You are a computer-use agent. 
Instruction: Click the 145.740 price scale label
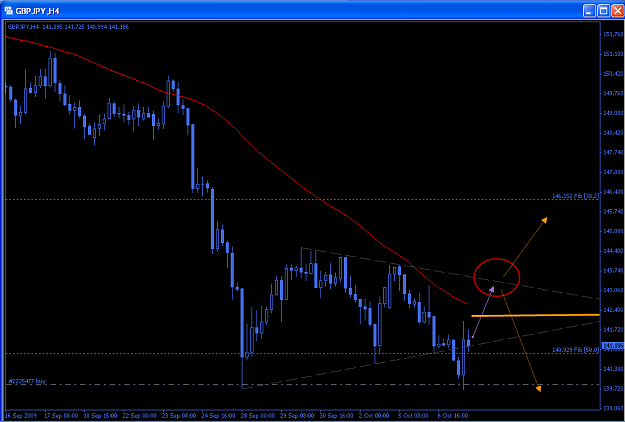click(x=613, y=211)
